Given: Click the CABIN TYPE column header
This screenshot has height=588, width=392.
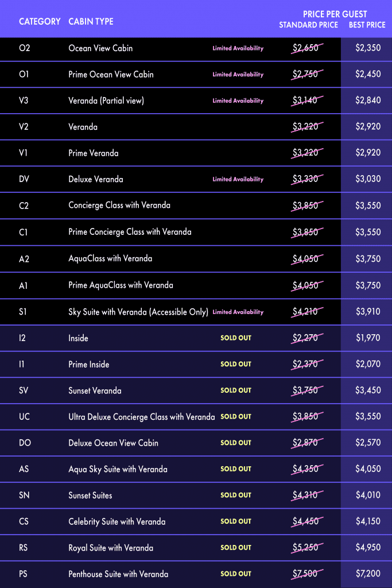Looking at the screenshot, I should 91,22.
